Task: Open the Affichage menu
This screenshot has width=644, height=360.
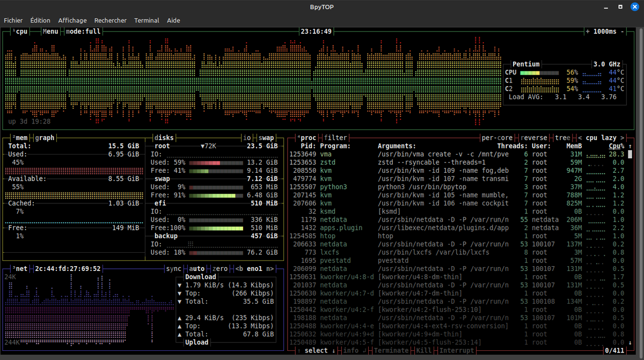Action: pyautogui.click(x=72, y=20)
